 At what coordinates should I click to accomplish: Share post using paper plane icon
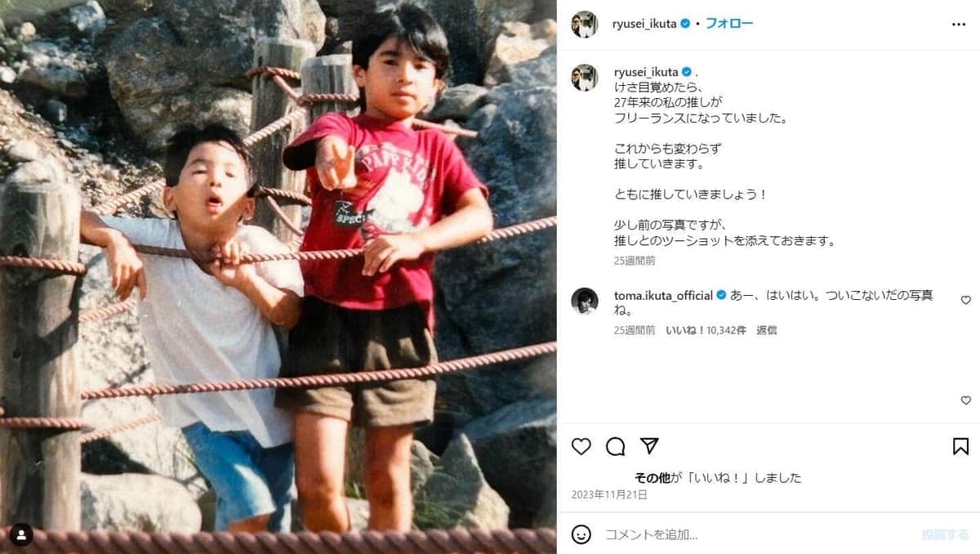pyautogui.click(x=649, y=446)
